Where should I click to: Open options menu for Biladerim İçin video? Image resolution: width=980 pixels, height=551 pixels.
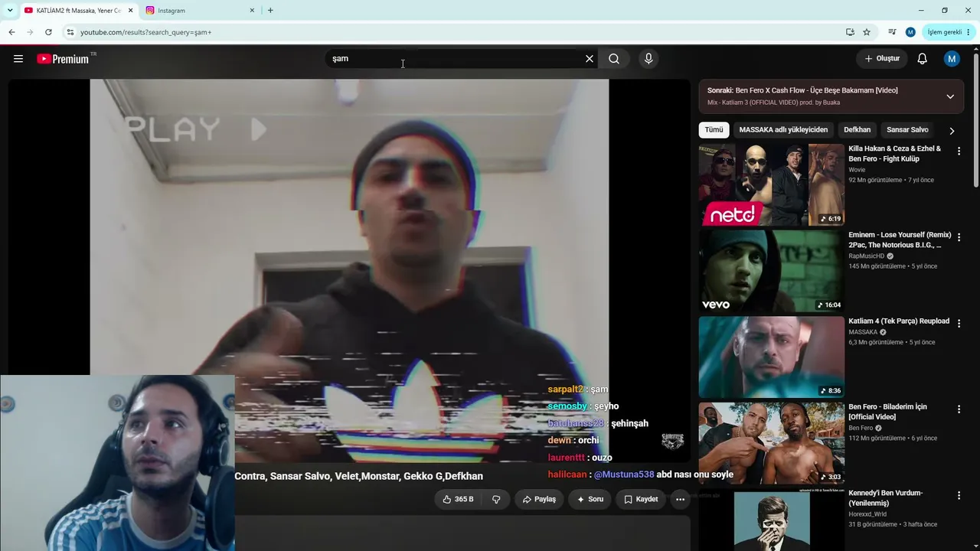[959, 409]
